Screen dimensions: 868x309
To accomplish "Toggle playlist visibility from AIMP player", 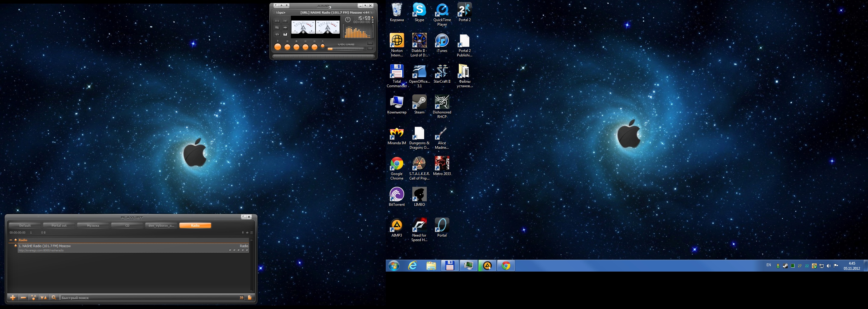I will (x=370, y=49).
